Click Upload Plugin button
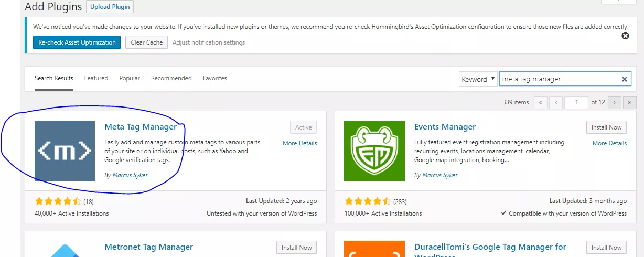 coord(110,7)
